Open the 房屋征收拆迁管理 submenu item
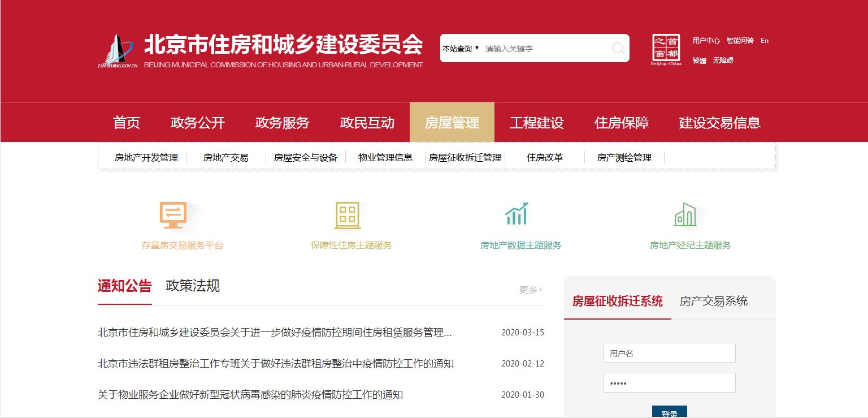Viewport: 868px width, 418px height. click(x=465, y=158)
